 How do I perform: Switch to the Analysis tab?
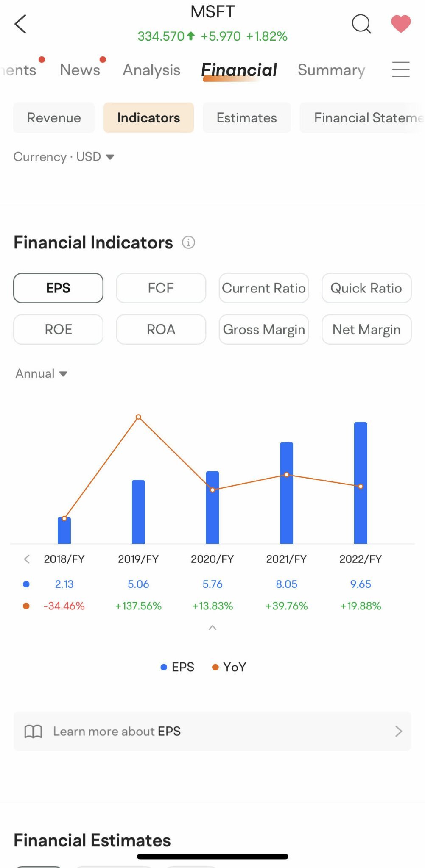point(151,70)
